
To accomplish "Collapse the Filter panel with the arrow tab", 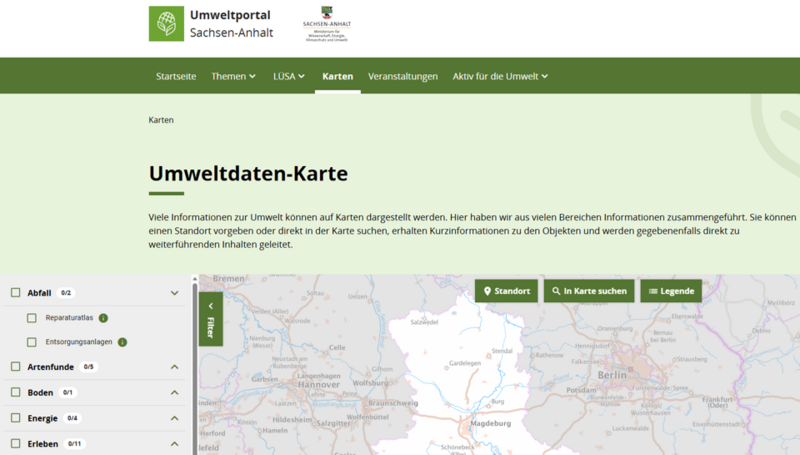I will pyautogui.click(x=211, y=319).
